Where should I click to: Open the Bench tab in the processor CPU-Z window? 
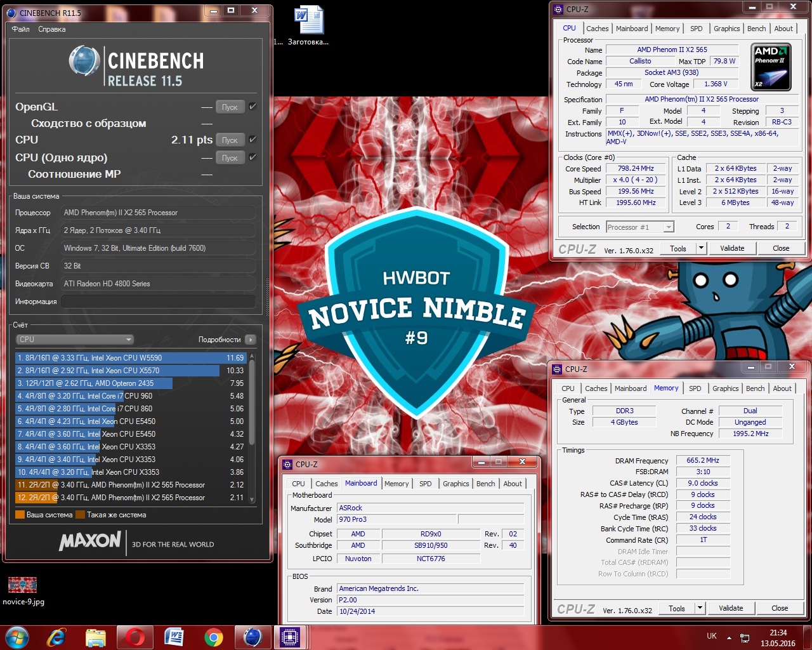(756, 29)
